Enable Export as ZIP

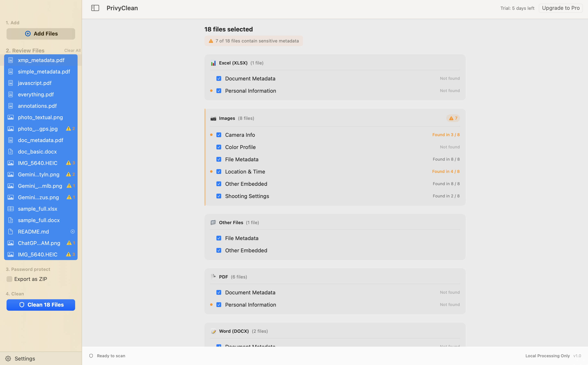pyautogui.click(x=9, y=279)
